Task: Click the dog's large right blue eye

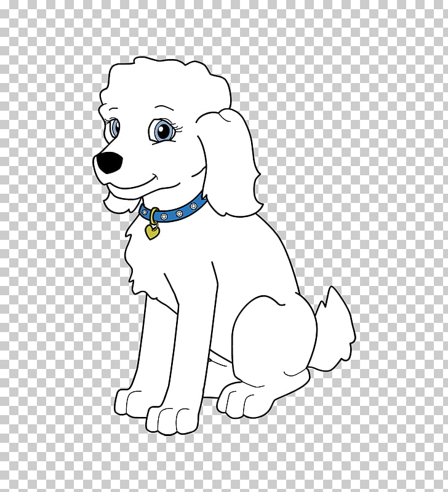Action: coord(162,130)
